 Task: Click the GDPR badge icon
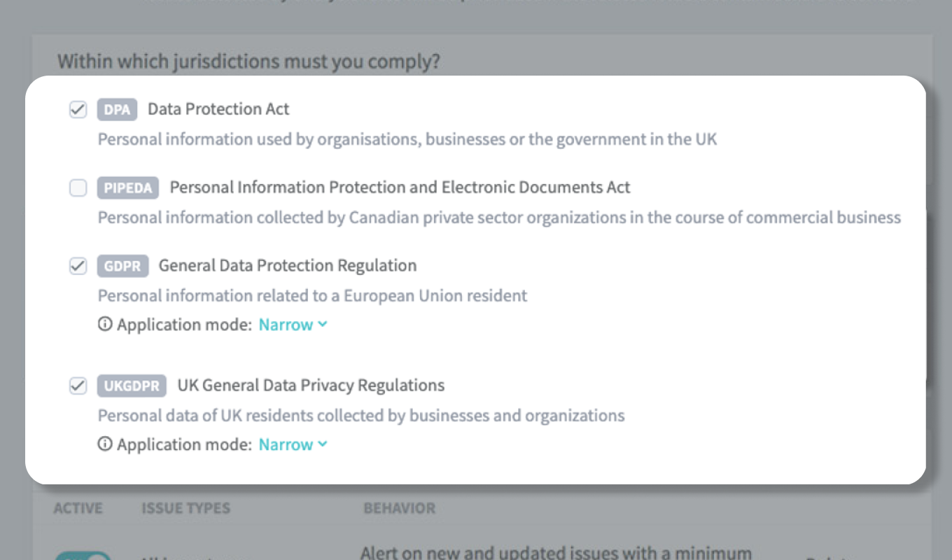(122, 266)
